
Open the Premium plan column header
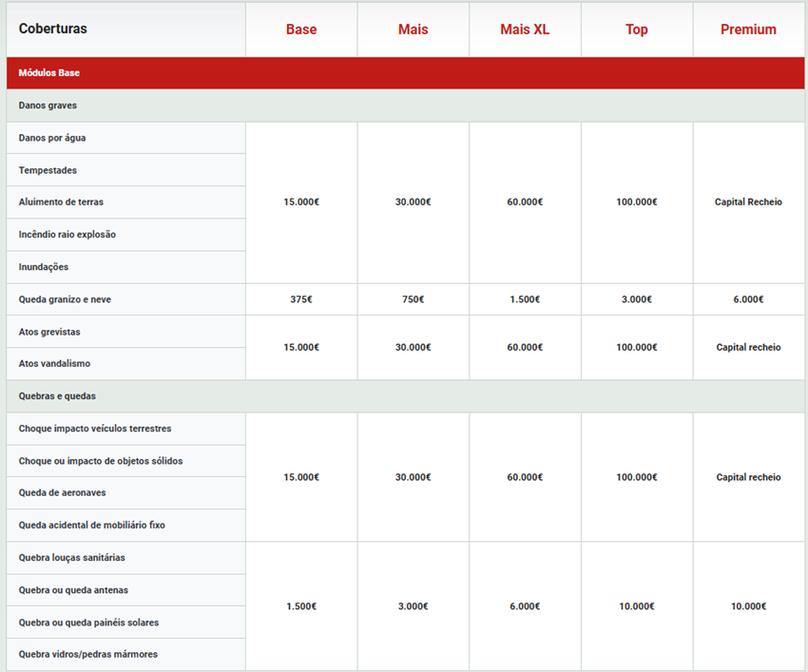(748, 29)
